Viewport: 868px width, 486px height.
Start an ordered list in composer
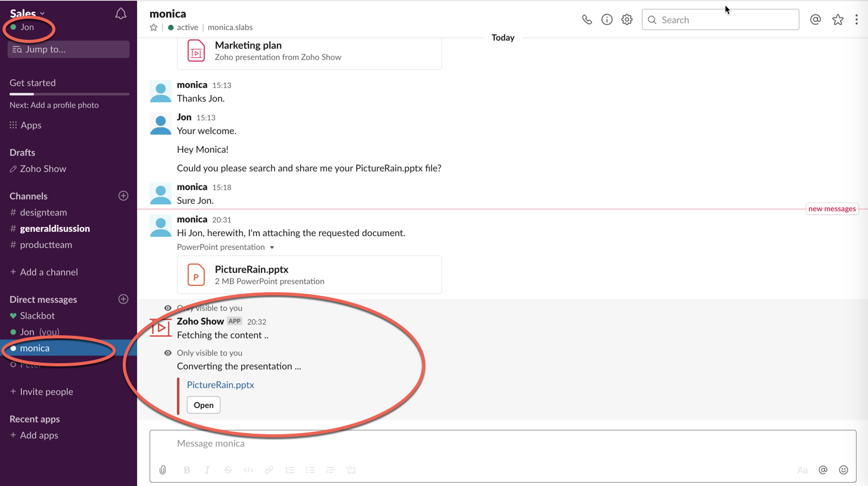[x=290, y=470]
